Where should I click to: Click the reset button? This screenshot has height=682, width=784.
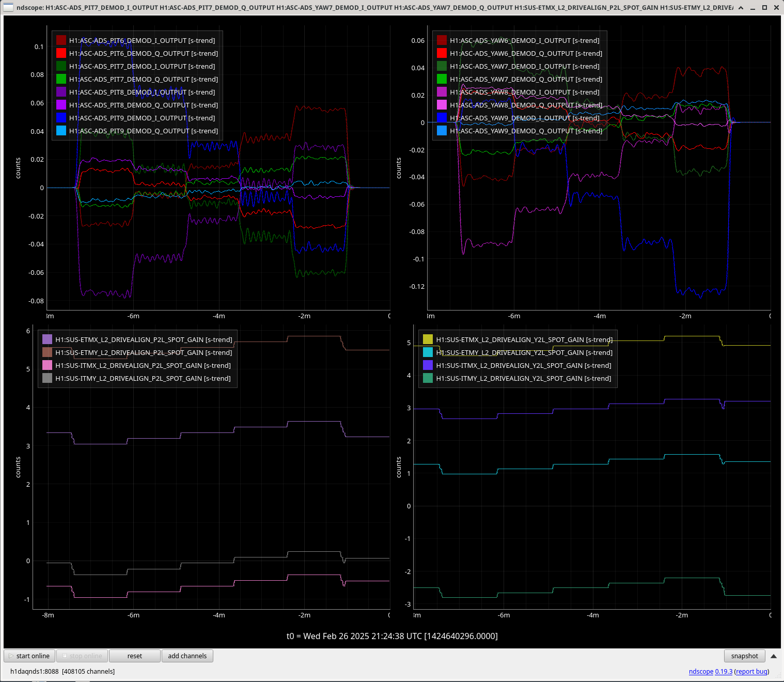(135, 656)
